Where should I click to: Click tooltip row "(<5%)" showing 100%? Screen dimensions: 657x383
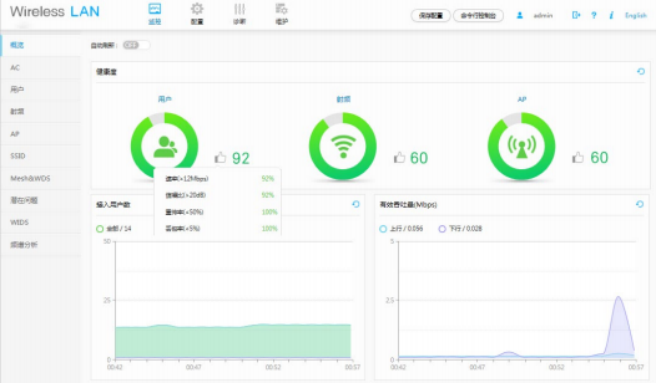point(220,228)
